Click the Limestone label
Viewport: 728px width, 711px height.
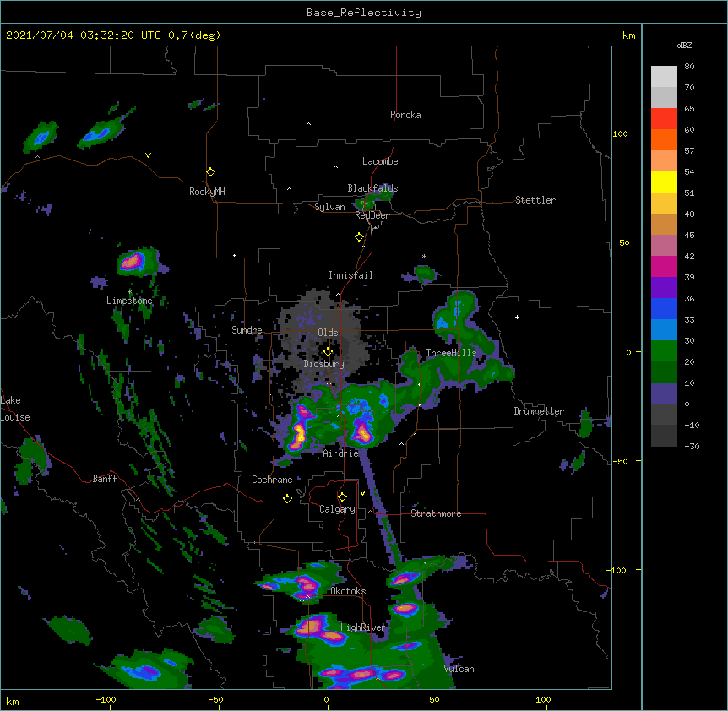pyautogui.click(x=129, y=301)
